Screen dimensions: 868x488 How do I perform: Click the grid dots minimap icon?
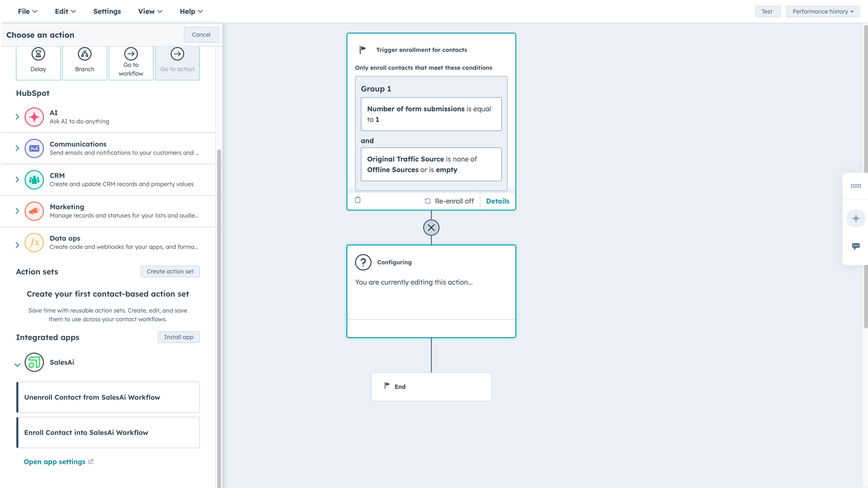click(x=855, y=186)
